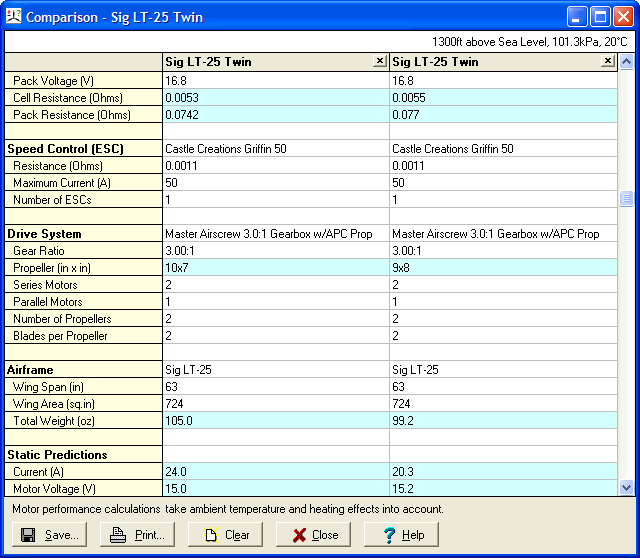Viewport: 640px width, 558px height.
Task: Click the Close button with red X
Action: click(x=313, y=534)
